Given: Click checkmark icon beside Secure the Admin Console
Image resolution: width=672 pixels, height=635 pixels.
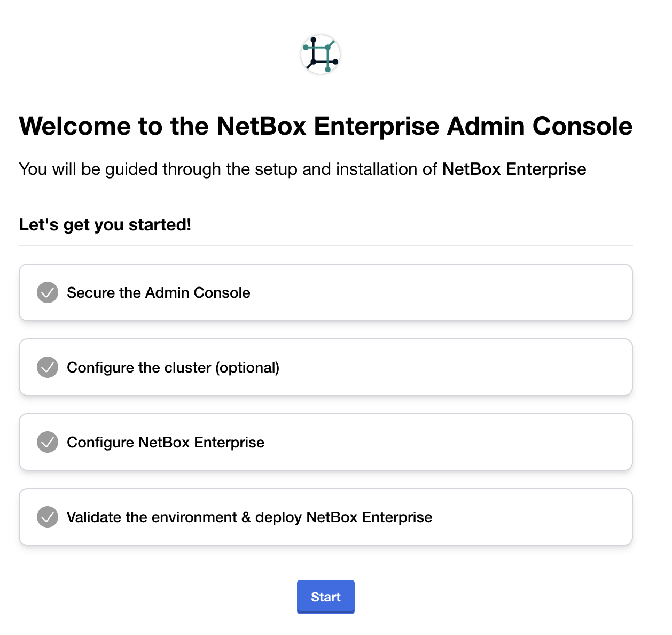Looking at the screenshot, I should coord(48,292).
